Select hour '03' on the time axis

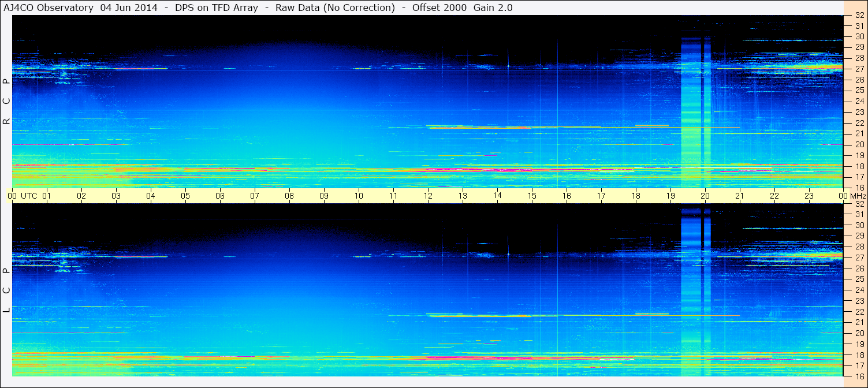tap(116, 196)
